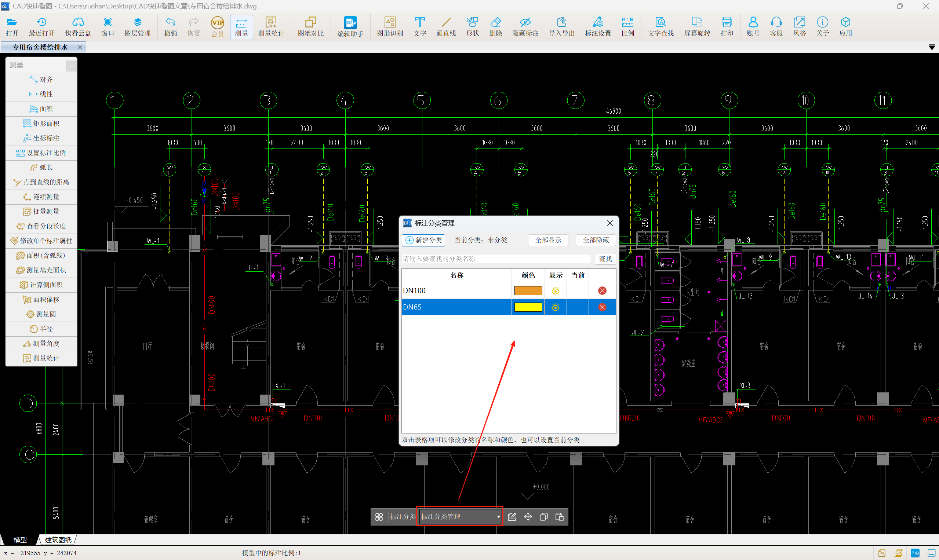Open tab list arrow at far right

point(931,47)
